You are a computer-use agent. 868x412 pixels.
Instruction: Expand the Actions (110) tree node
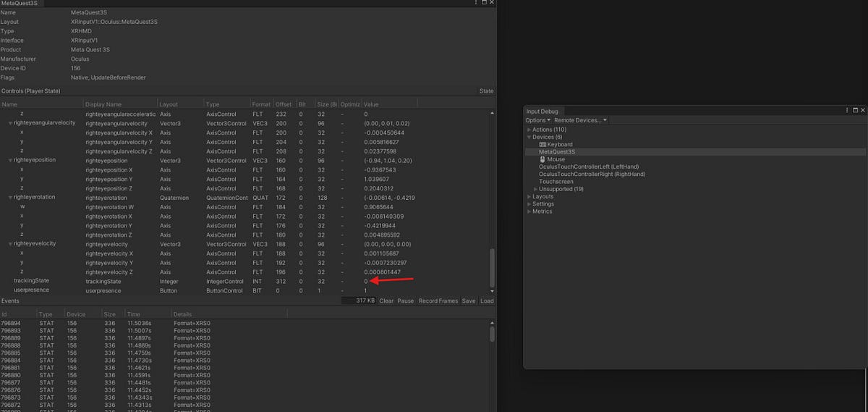529,130
